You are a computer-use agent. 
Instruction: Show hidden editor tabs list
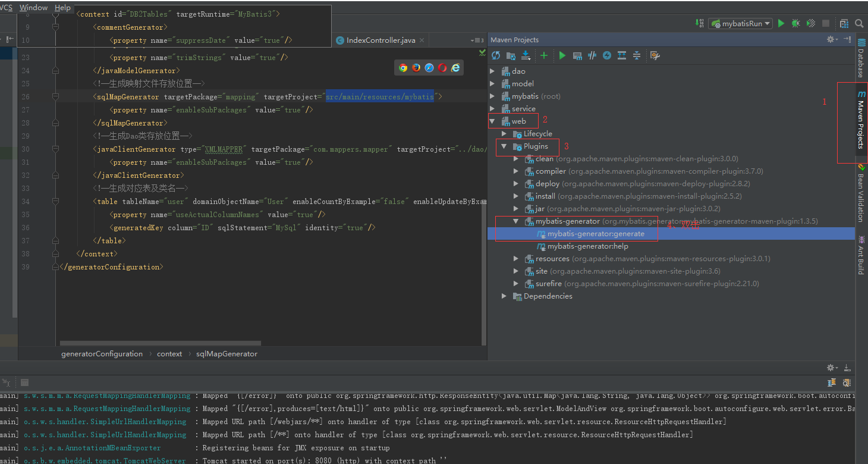coord(477,40)
